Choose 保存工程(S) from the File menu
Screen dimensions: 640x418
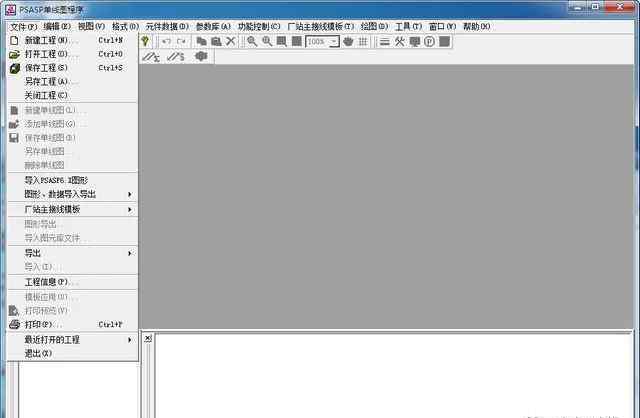(x=73, y=68)
